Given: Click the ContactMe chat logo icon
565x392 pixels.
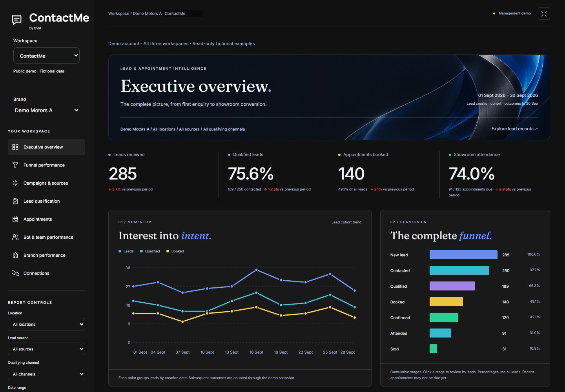Looking at the screenshot, I should [x=17, y=20].
